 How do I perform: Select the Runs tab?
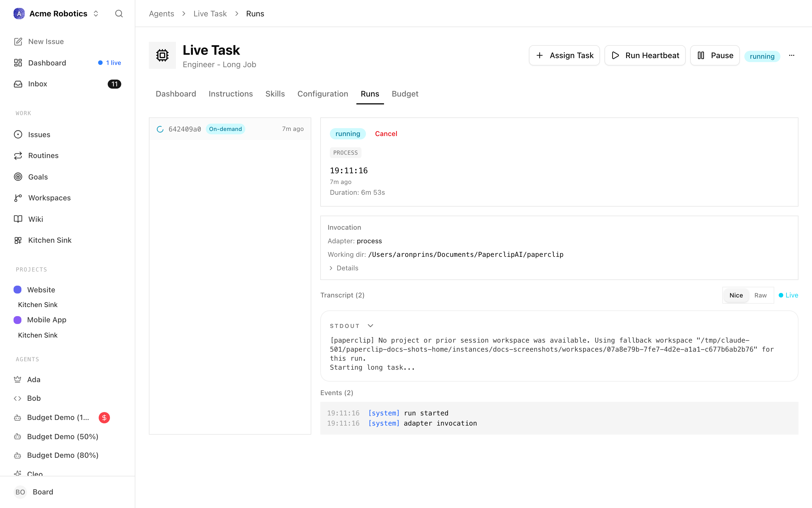pos(370,94)
